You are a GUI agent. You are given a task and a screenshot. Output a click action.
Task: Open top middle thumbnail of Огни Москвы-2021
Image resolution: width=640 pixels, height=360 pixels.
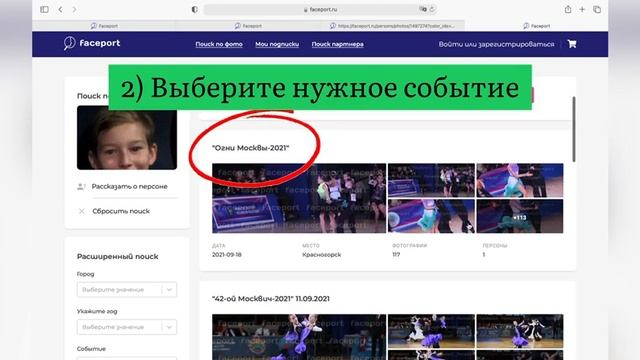coord(431,180)
